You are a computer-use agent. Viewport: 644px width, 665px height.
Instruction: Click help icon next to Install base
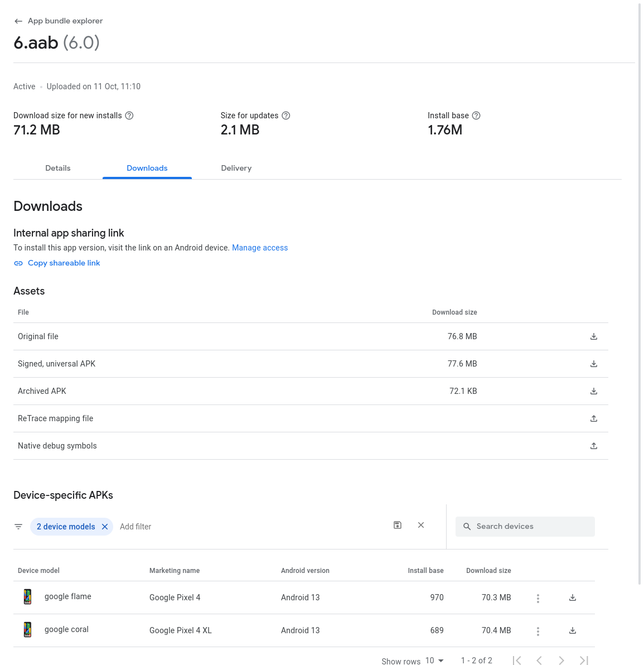pos(476,115)
